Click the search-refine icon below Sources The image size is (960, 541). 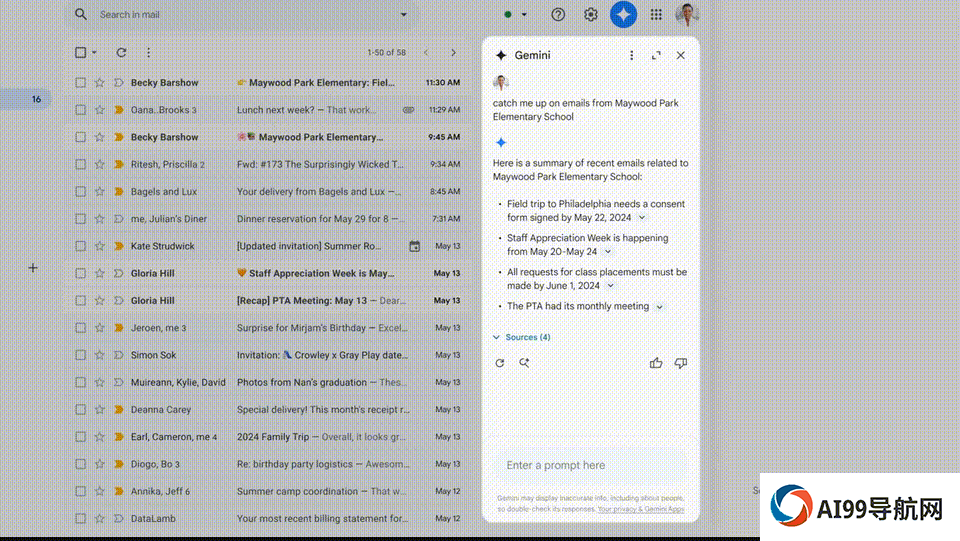(x=524, y=363)
